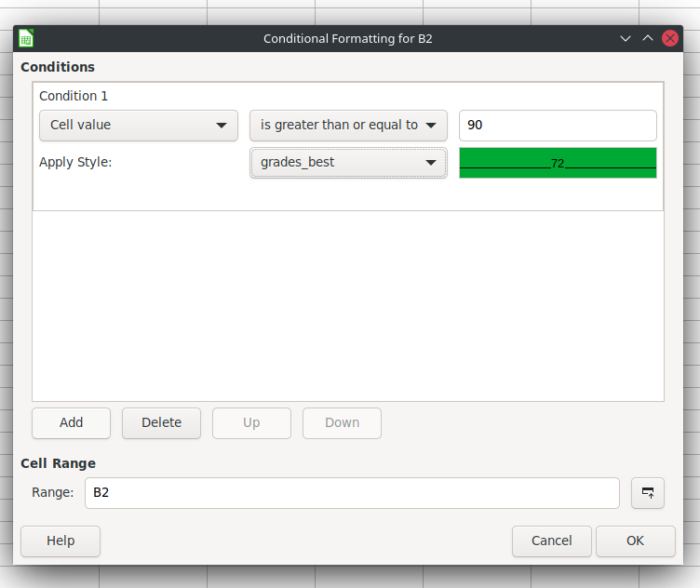Close the Conditional Formatting dialog
700x588 pixels.
click(669, 38)
